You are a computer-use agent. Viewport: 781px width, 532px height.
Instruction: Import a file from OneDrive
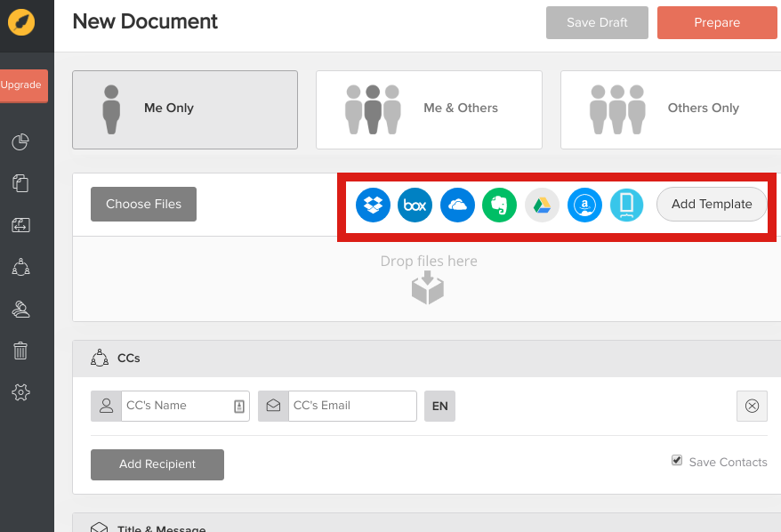click(457, 205)
